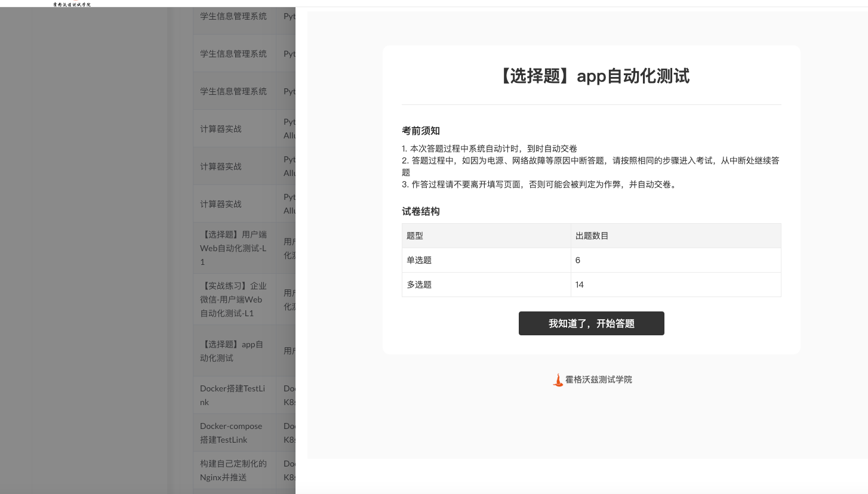Open Docker-compose搭建TestLink row in background table

233,433
